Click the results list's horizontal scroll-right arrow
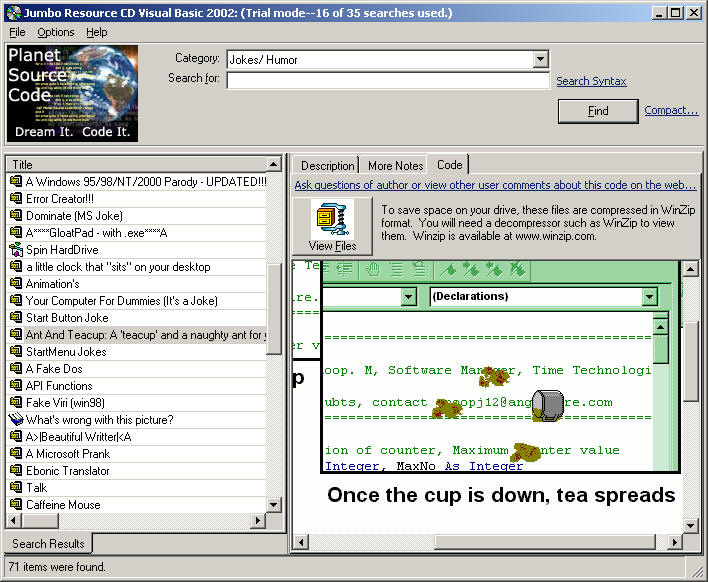 258,520
